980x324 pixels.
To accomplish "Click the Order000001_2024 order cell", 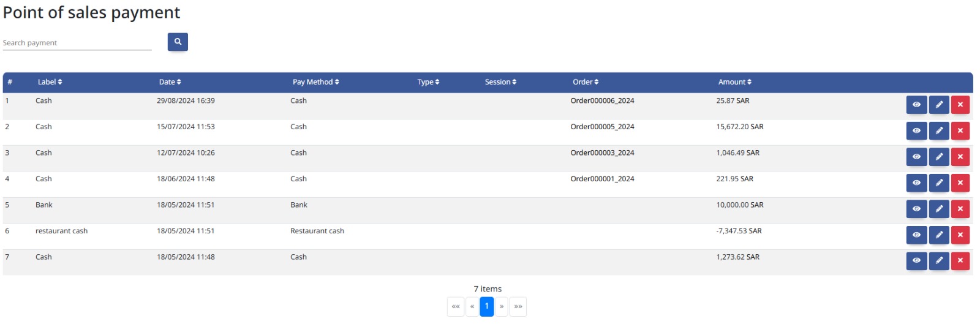I will [x=602, y=179].
